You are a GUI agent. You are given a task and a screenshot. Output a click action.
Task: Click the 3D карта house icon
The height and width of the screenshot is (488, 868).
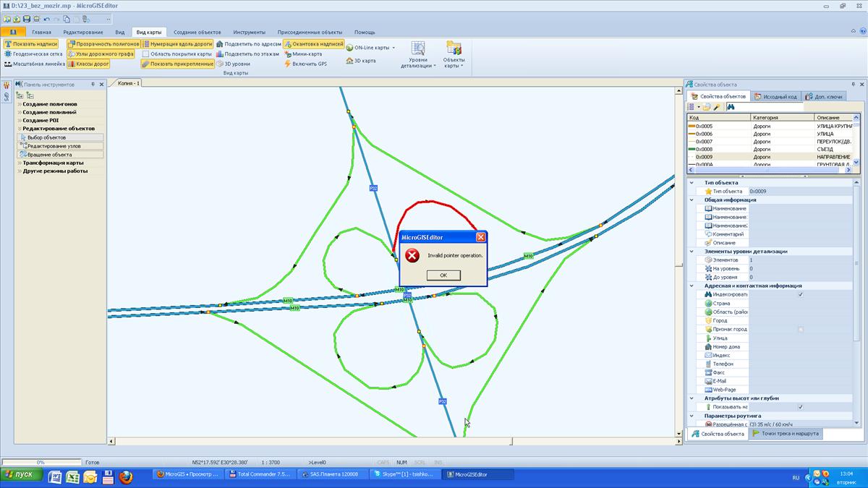349,61
